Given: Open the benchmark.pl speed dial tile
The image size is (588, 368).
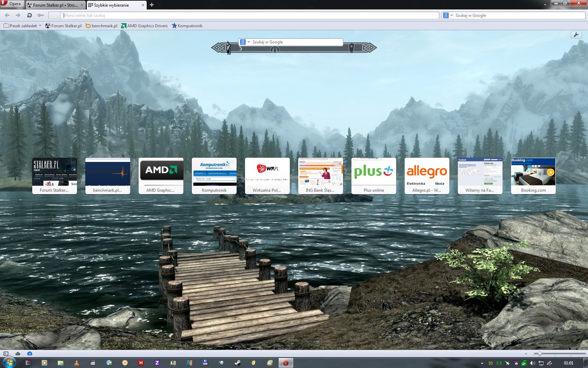Looking at the screenshot, I should coord(108,176).
